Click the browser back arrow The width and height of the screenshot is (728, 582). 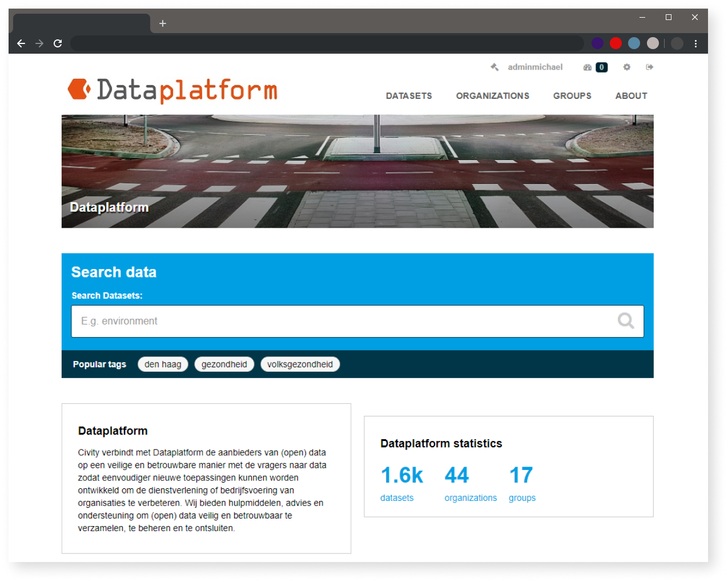(21, 43)
